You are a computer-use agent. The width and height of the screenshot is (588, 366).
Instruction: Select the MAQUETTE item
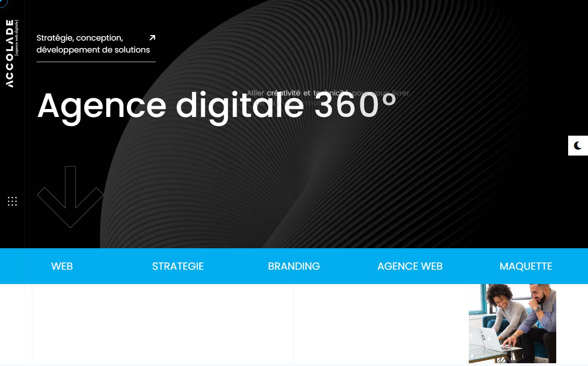pyautogui.click(x=526, y=266)
